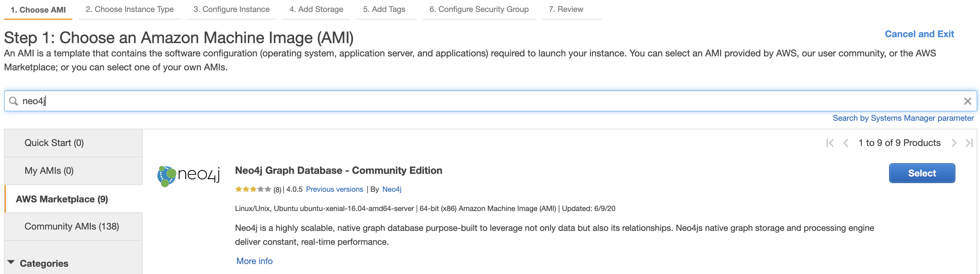980x274 pixels.
Task: Click the '1 to 9 of 9 Products' text
Action: coord(899,143)
